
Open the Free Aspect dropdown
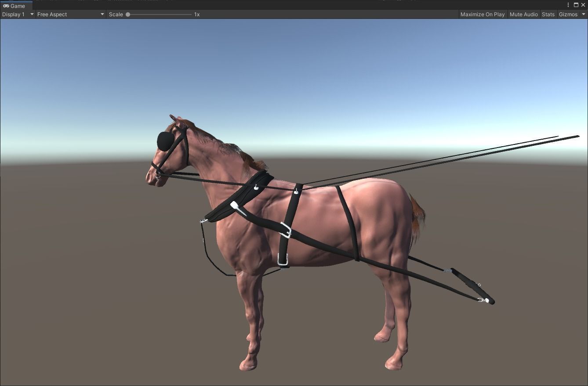click(71, 14)
